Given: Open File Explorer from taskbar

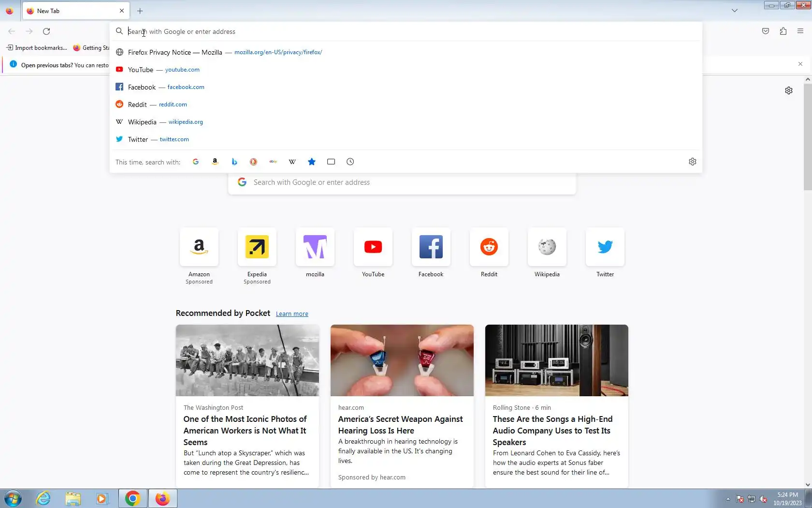Looking at the screenshot, I should [x=73, y=498].
